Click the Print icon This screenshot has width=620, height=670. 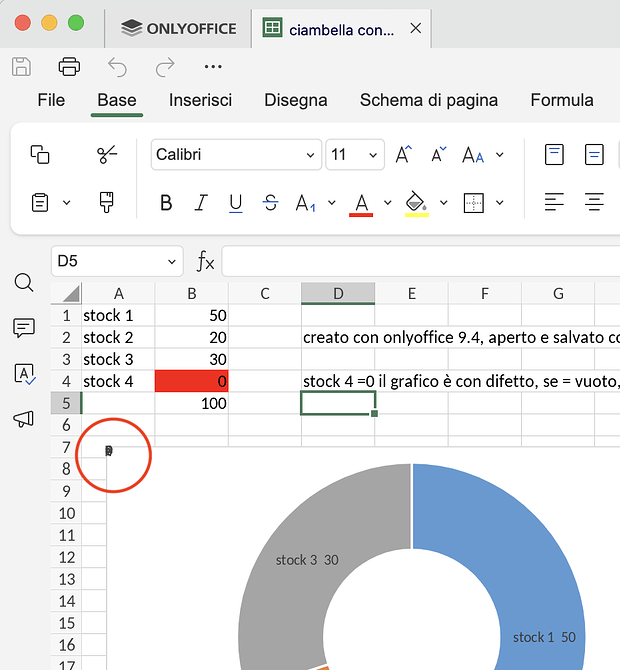click(69, 67)
